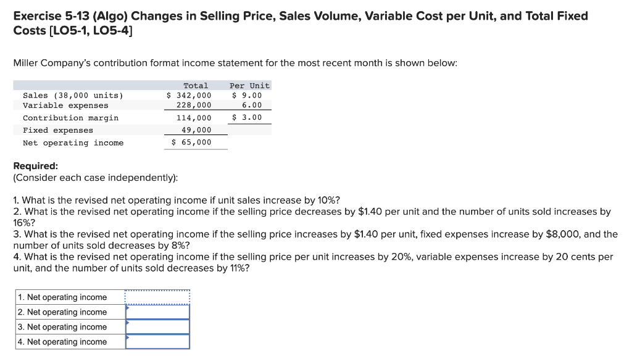Click the Variable expenses row label
Screen dimensions: 632x364
(63, 105)
